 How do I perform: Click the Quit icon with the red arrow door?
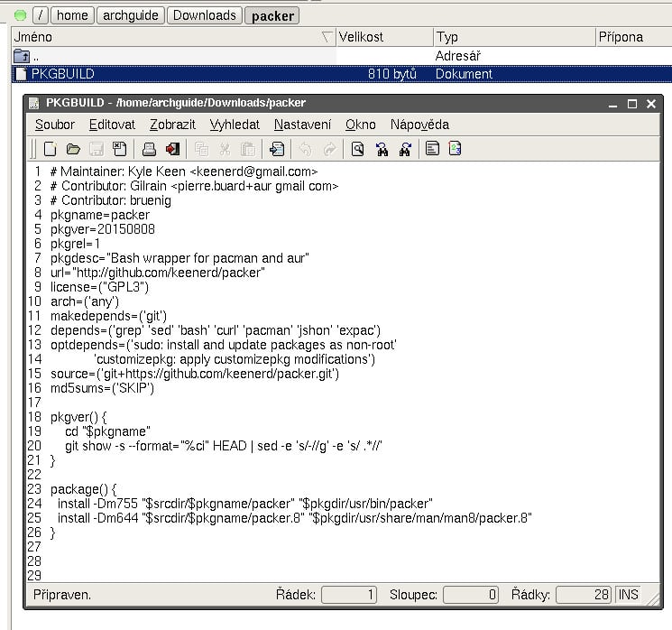tap(172, 149)
